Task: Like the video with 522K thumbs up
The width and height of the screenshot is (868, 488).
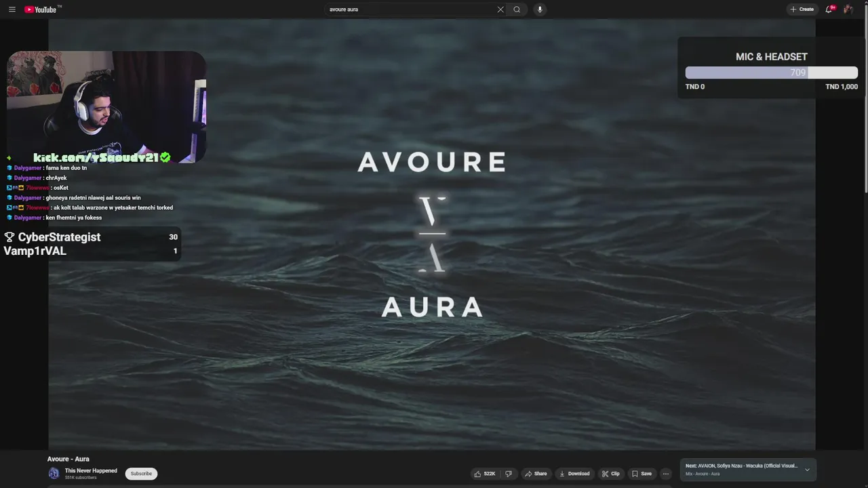Action: (x=485, y=474)
